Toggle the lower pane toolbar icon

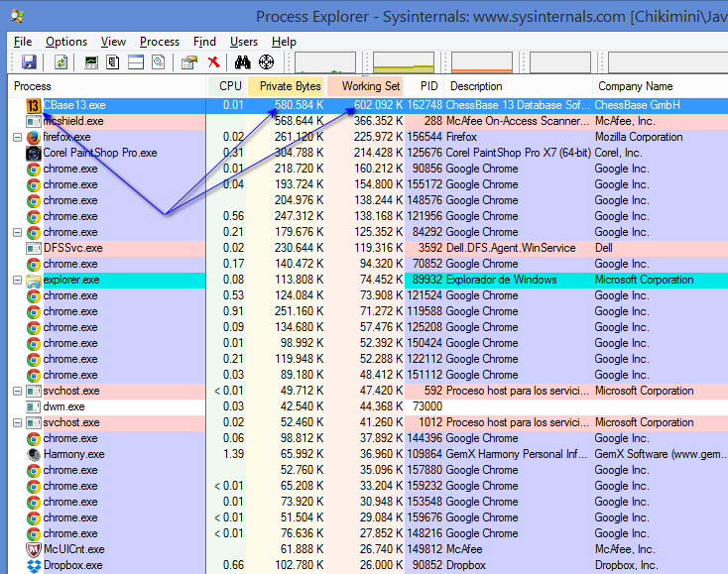136,62
